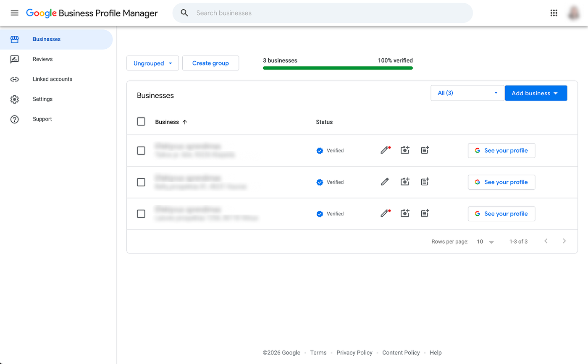Create a post for the first business
Image resolution: width=588 pixels, height=364 pixels.
click(x=425, y=150)
